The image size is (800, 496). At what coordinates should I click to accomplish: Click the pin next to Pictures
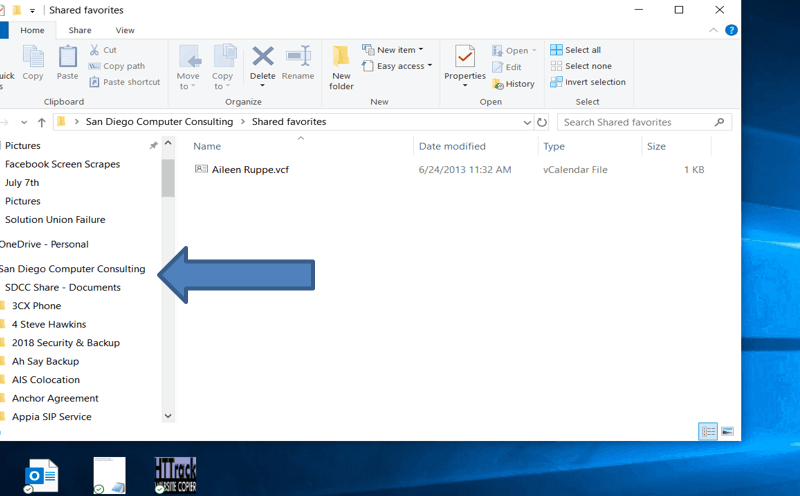coord(153,145)
